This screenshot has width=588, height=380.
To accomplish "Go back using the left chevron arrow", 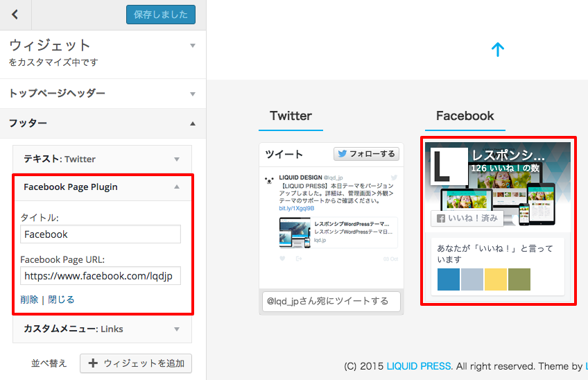I will pos(15,15).
